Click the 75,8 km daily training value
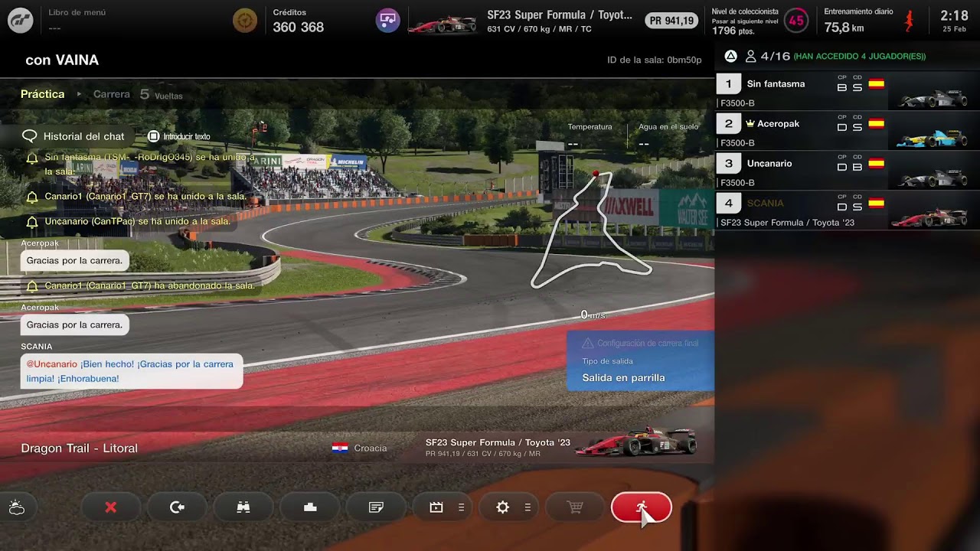Image resolution: width=980 pixels, height=551 pixels. coord(844,28)
